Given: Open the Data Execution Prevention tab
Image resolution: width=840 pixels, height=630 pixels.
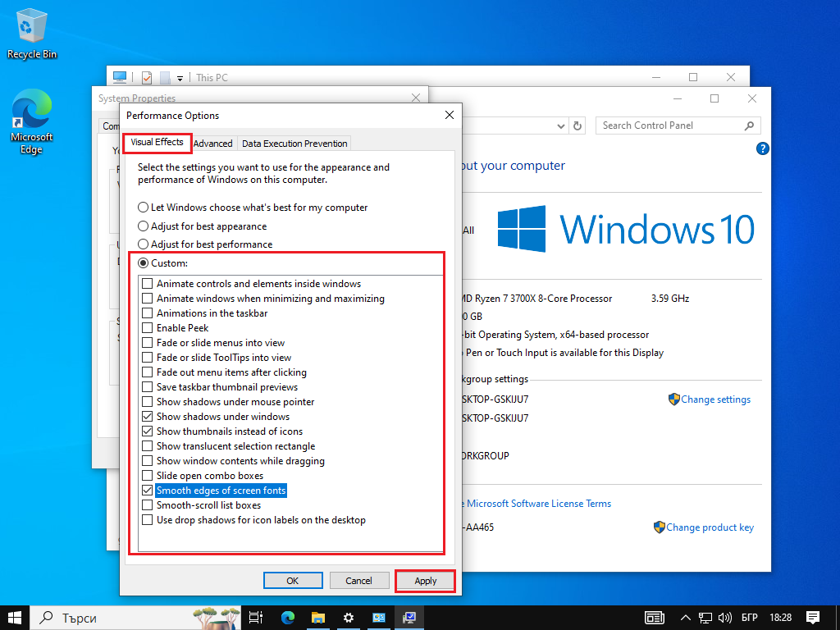Looking at the screenshot, I should click(x=294, y=144).
